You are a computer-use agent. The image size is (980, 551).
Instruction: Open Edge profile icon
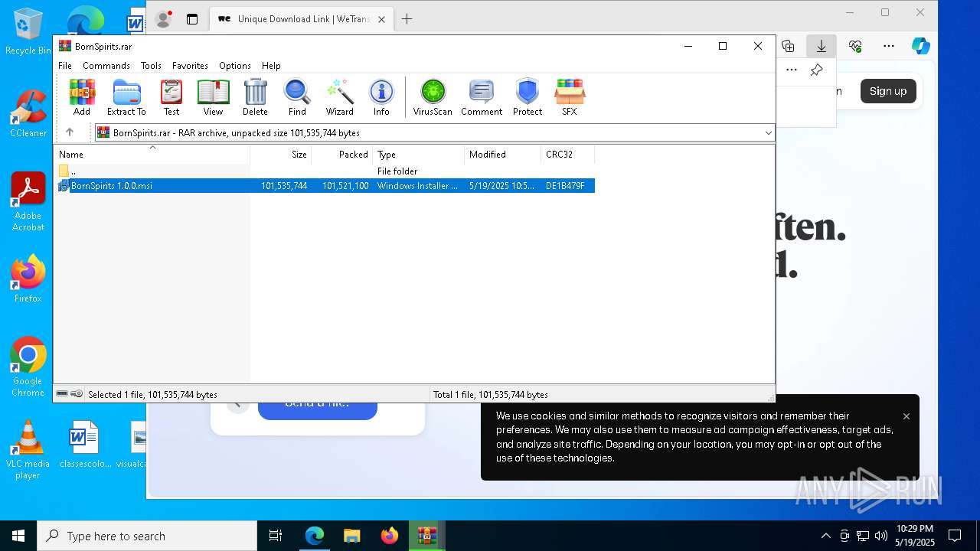click(x=163, y=19)
